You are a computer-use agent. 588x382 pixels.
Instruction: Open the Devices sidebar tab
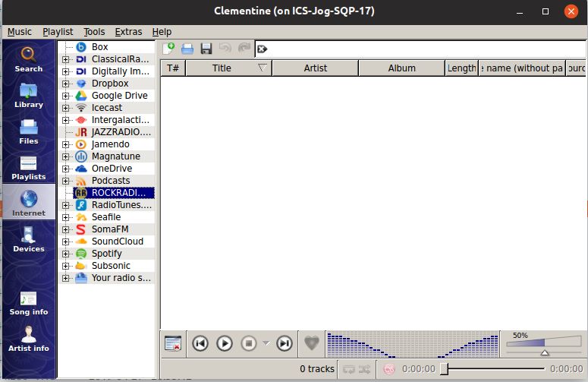point(29,239)
